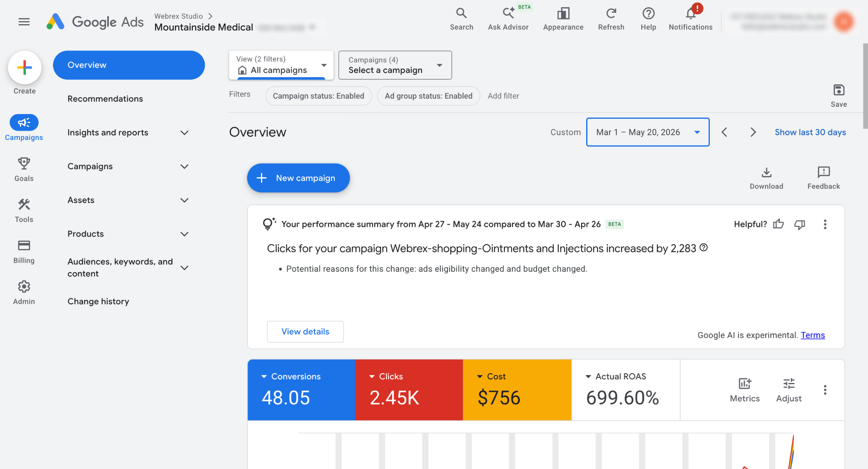
Task: Open the Appearance settings icon
Action: (563, 20)
